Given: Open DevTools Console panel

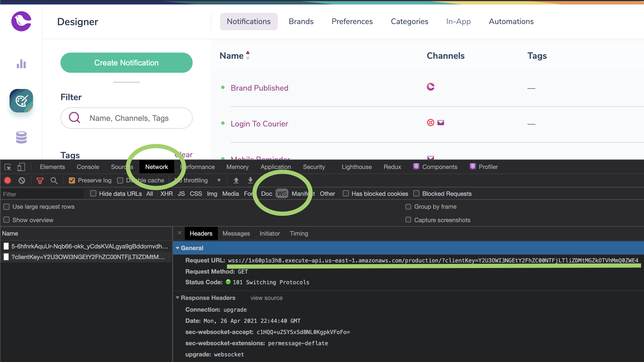Looking at the screenshot, I should [88, 167].
